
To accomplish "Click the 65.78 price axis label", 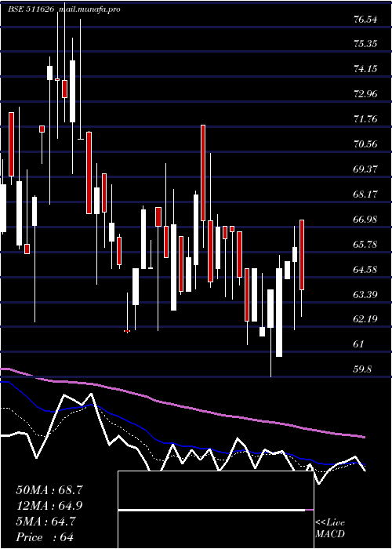I will coord(365,245).
